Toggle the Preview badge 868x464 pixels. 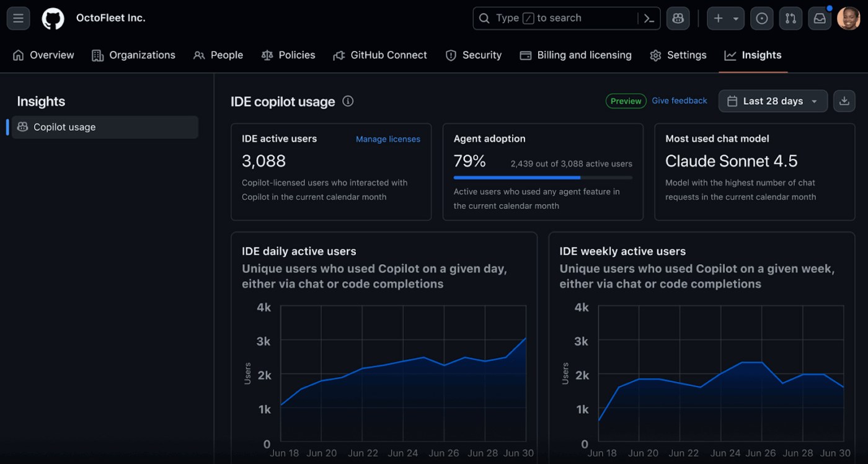pyautogui.click(x=626, y=100)
